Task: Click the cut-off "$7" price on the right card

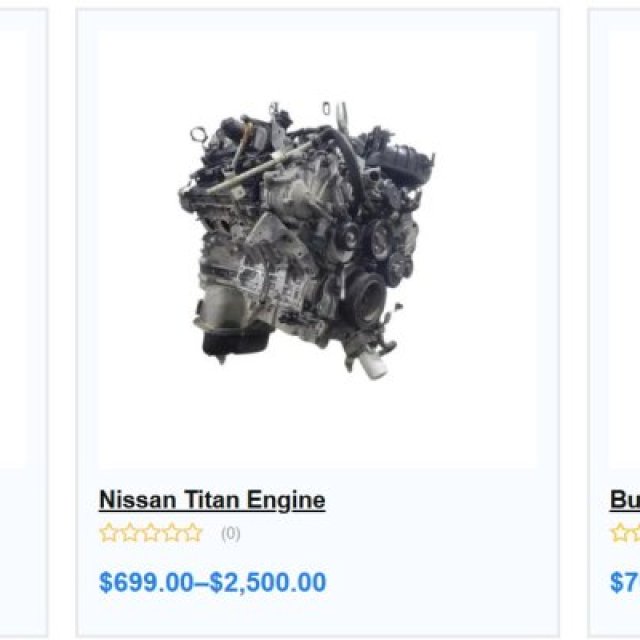Action: [x=625, y=582]
